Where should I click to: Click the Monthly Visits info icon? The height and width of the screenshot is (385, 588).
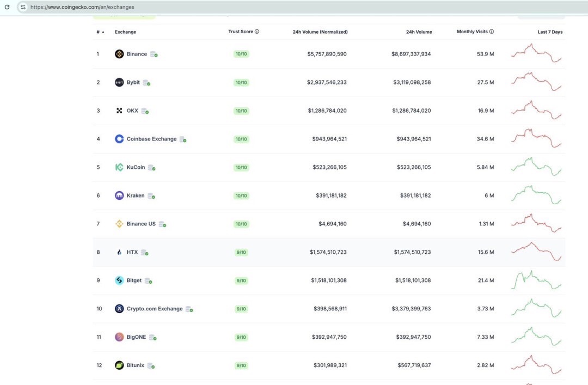coord(492,32)
